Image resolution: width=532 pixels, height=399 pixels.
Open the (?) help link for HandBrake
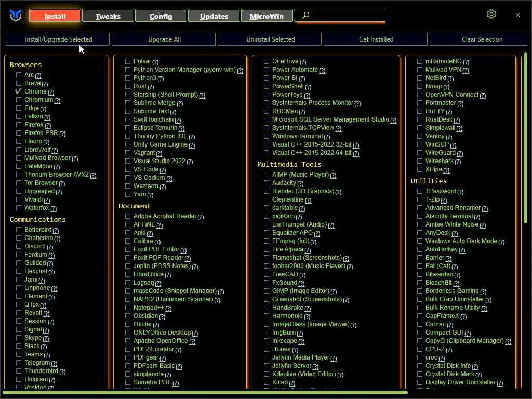point(308,309)
